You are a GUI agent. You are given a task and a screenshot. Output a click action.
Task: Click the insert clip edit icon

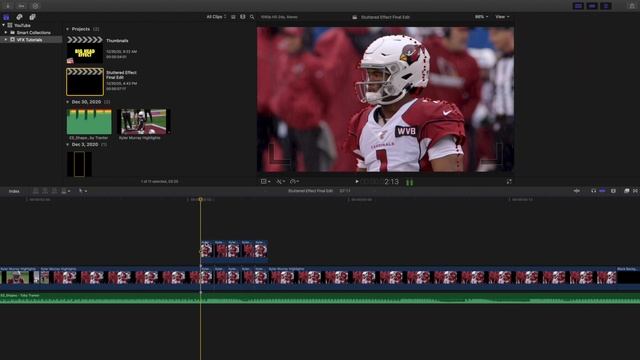(x=45, y=191)
